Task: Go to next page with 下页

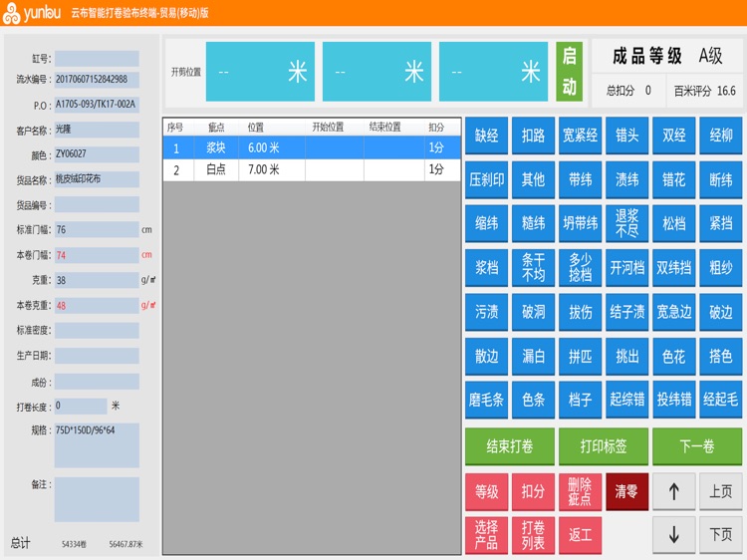Action: coord(721,535)
